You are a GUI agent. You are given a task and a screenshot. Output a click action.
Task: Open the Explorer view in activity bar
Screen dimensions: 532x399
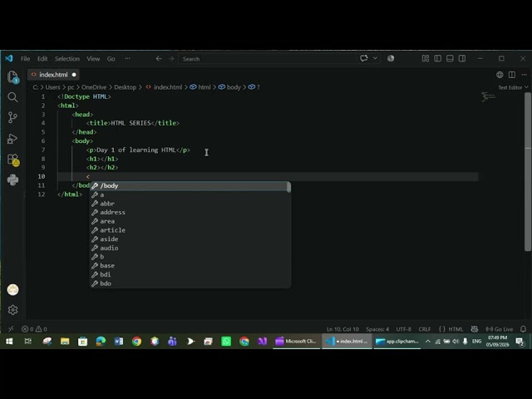click(13, 77)
